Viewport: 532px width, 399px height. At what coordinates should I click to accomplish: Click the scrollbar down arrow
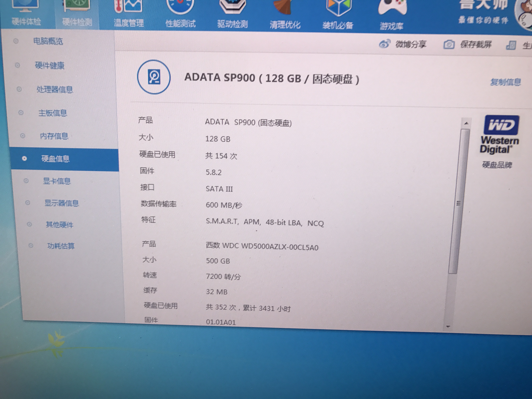(x=448, y=327)
